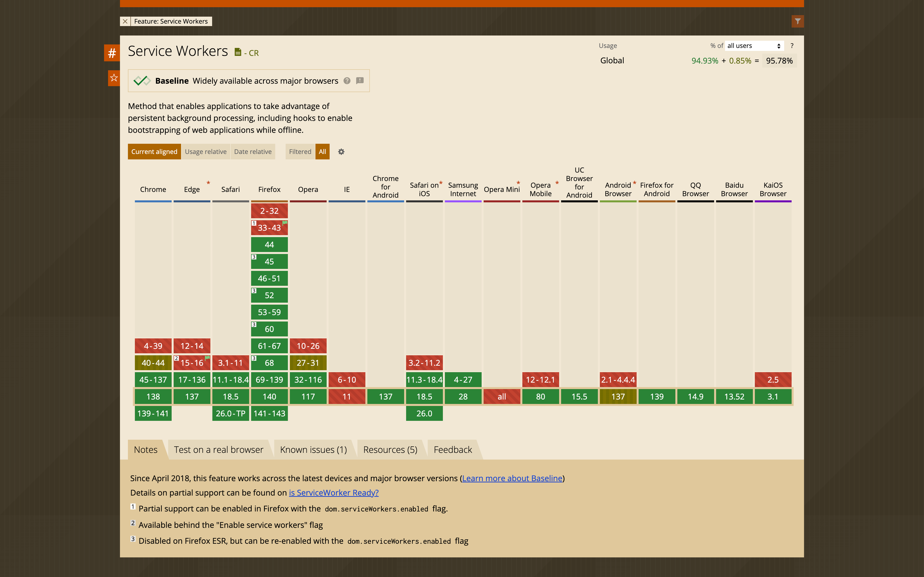Click Opera Mini 'all' cell
This screenshot has height=577, width=924.
(x=502, y=397)
